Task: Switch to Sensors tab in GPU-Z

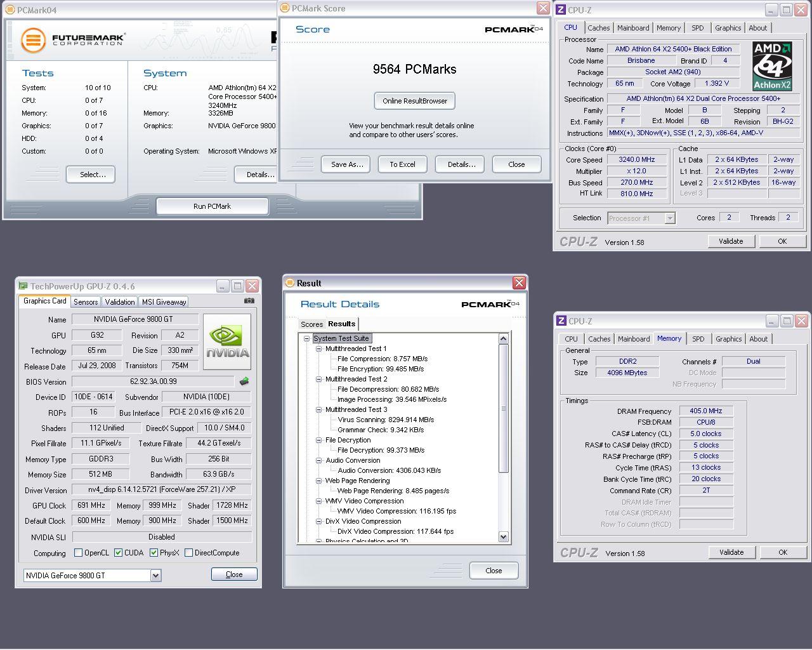Action: click(x=86, y=302)
